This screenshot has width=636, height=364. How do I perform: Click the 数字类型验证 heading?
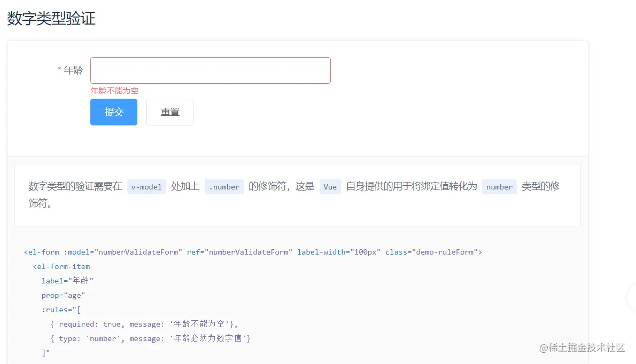point(51,19)
